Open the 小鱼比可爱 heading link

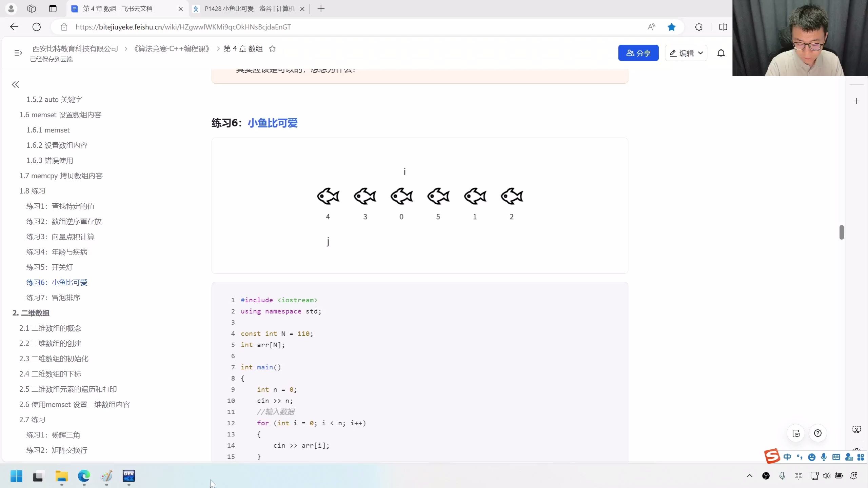272,123
